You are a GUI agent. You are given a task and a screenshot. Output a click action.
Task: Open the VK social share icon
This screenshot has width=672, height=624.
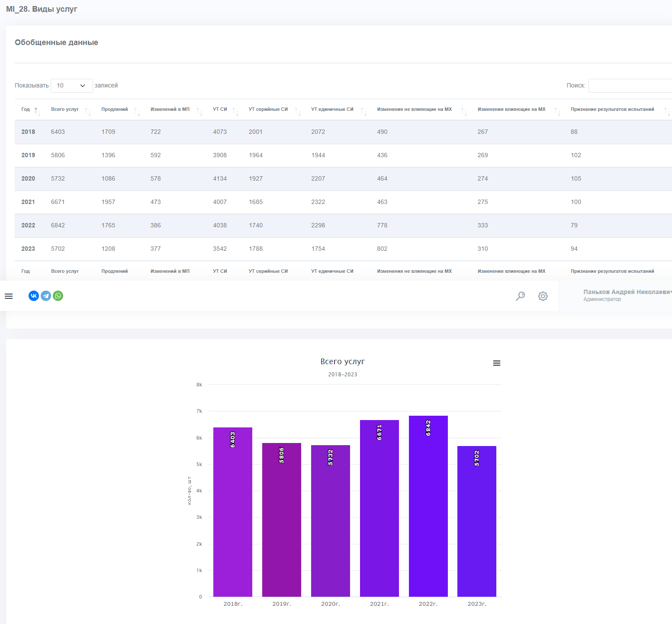coord(34,296)
